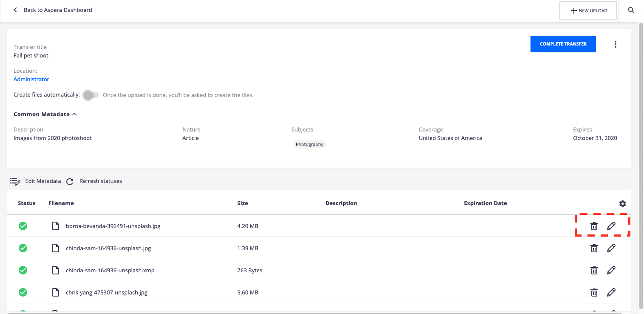644x314 pixels.
Task: Click the Article nature value
Action: click(x=190, y=138)
